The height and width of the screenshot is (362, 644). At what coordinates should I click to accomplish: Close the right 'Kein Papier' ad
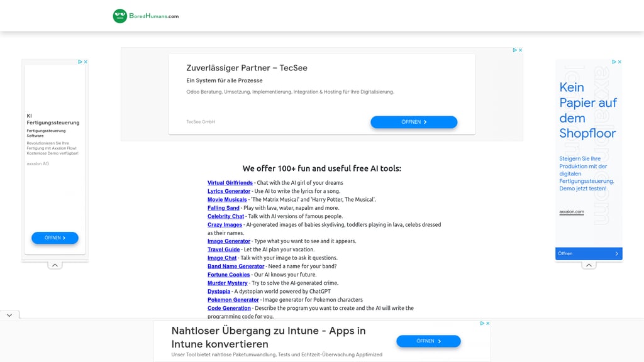[619, 62]
